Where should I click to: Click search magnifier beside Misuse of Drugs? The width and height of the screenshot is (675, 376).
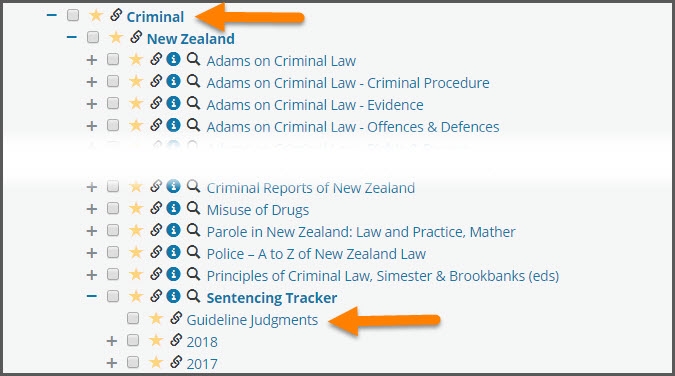click(193, 208)
